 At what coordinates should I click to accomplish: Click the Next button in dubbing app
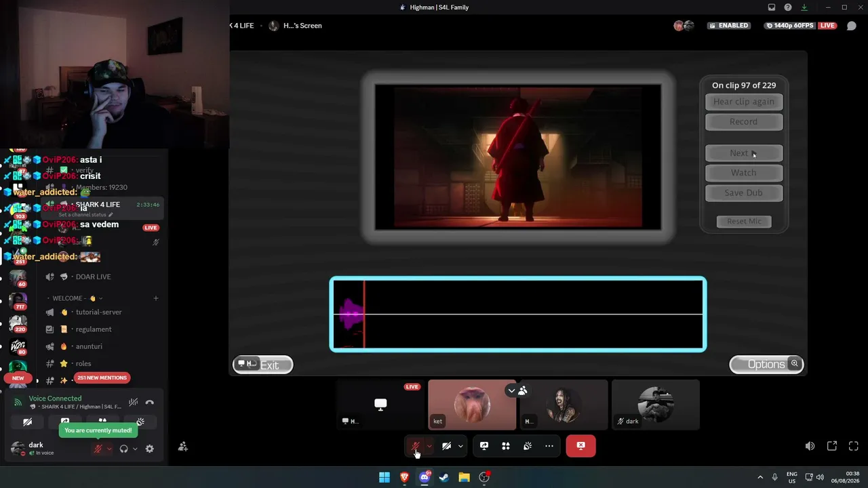[x=744, y=153]
